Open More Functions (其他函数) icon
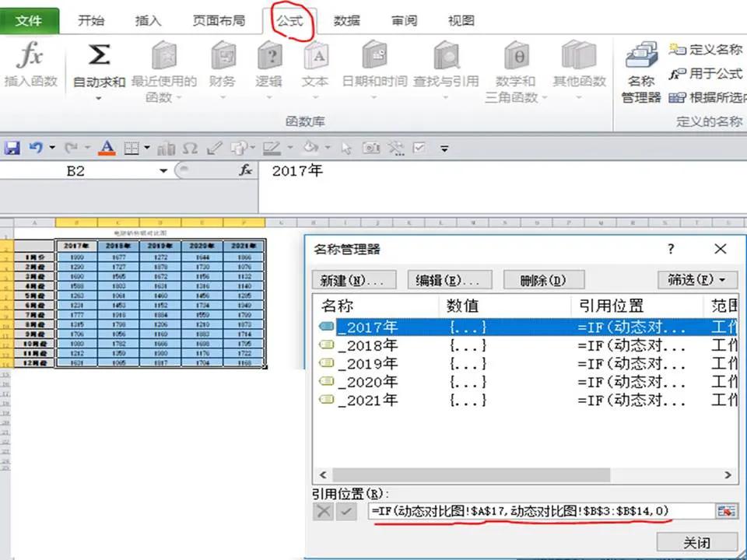 579,56
